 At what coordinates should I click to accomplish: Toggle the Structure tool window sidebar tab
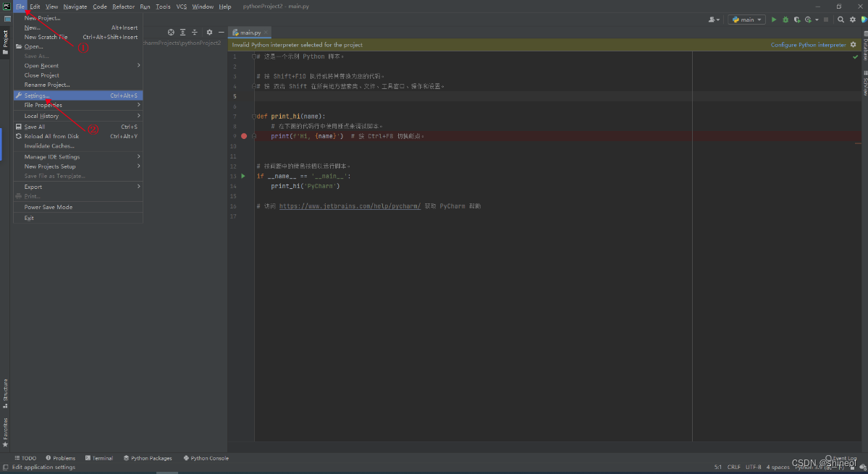pyautogui.click(x=6, y=393)
